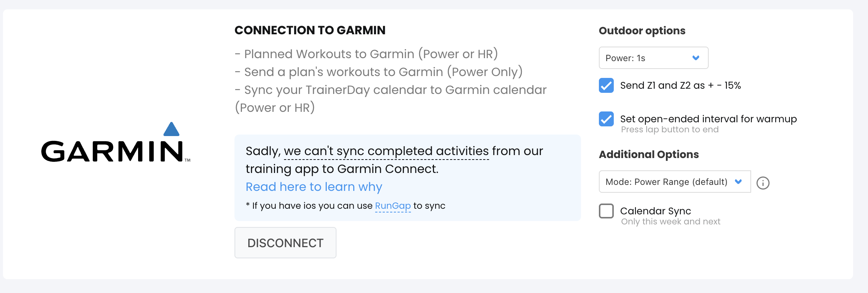Click the Only this week and next hint
Image resolution: width=868 pixels, height=293 pixels.
point(670,222)
